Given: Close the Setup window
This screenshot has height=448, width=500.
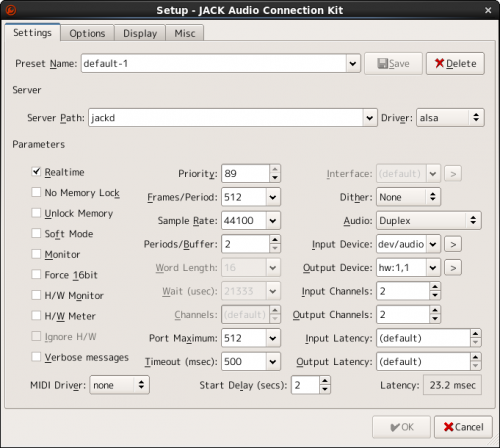Looking at the screenshot, I should pyautogui.click(x=488, y=10).
